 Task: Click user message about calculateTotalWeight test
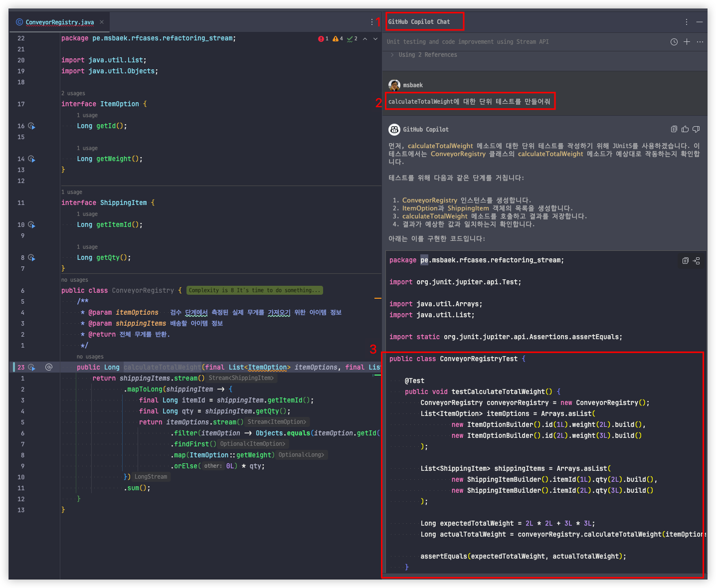[470, 102]
